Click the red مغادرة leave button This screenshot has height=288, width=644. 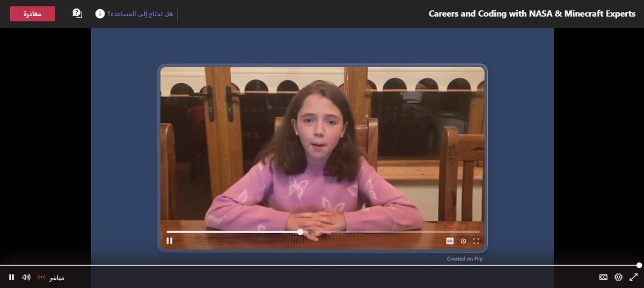click(x=32, y=14)
